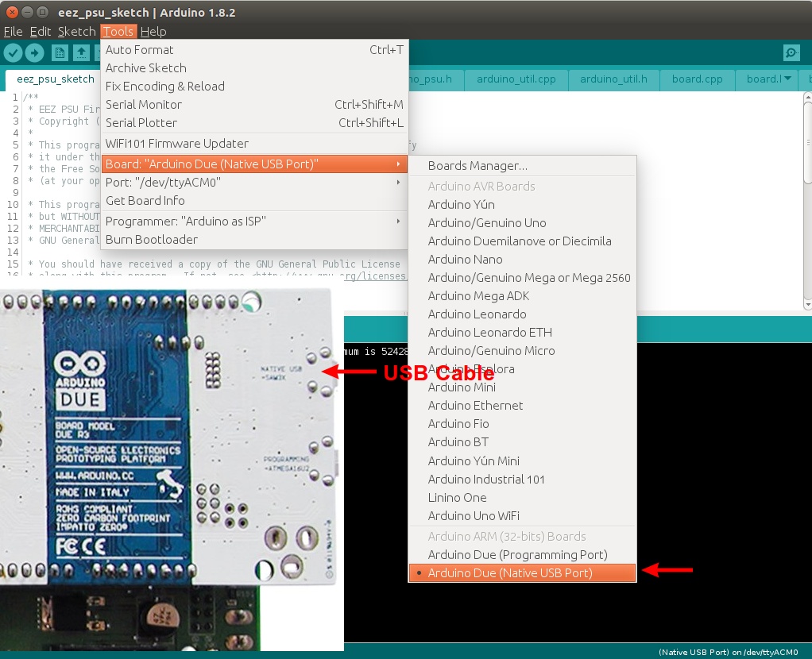Screen dimensions: 812x659
Task: Launch Serial Plotter from the menu
Action: pyautogui.click(x=254, y=123)
